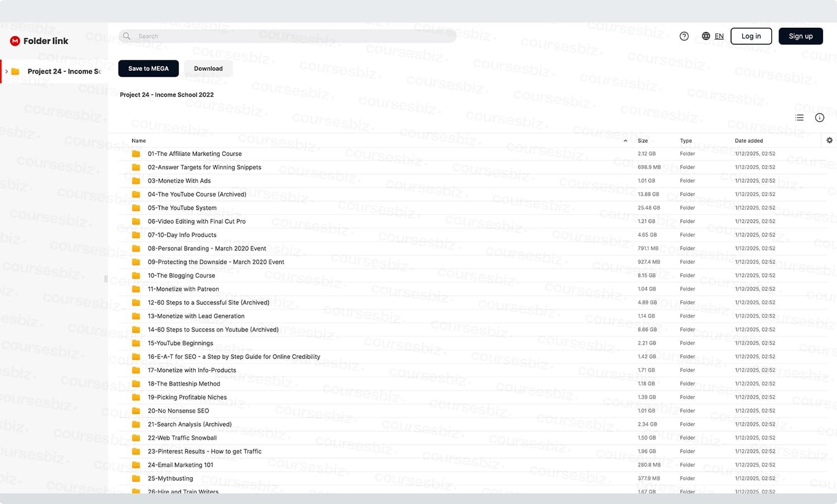The image size is (837, 504).
Task: Switch to list view icon
Action: [x=800, y=118]
